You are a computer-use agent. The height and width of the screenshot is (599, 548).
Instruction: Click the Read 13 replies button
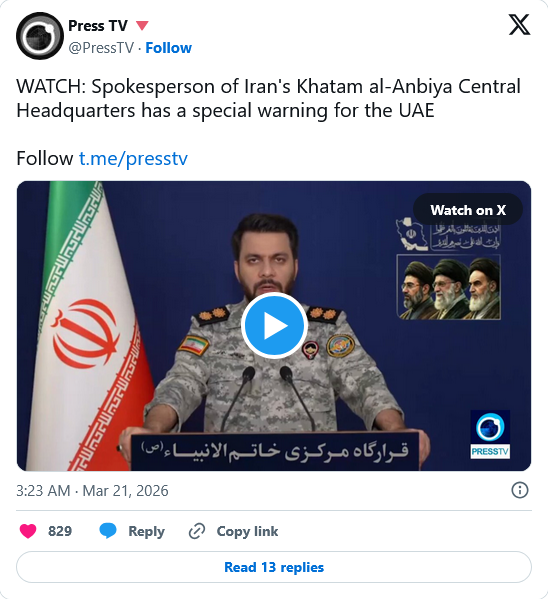[274, 567]
